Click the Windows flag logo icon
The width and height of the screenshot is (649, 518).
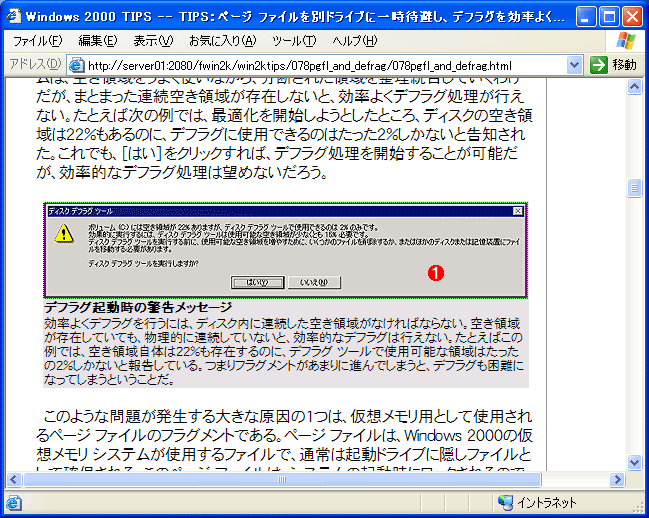coord(625,41)
